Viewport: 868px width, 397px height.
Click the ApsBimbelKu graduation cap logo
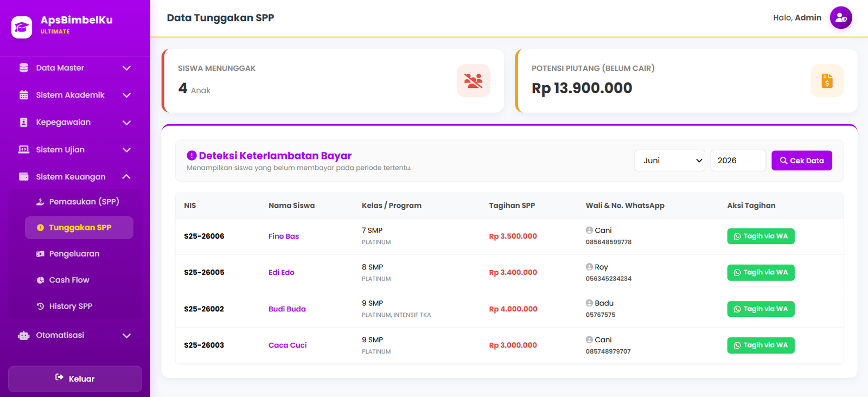(22, 27)
